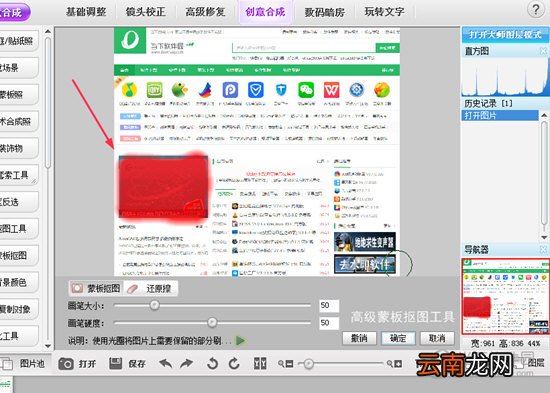This screenshot has width=550, height=393.
Task: Switch to the 基础调整 tab
Action: [86, 12]
